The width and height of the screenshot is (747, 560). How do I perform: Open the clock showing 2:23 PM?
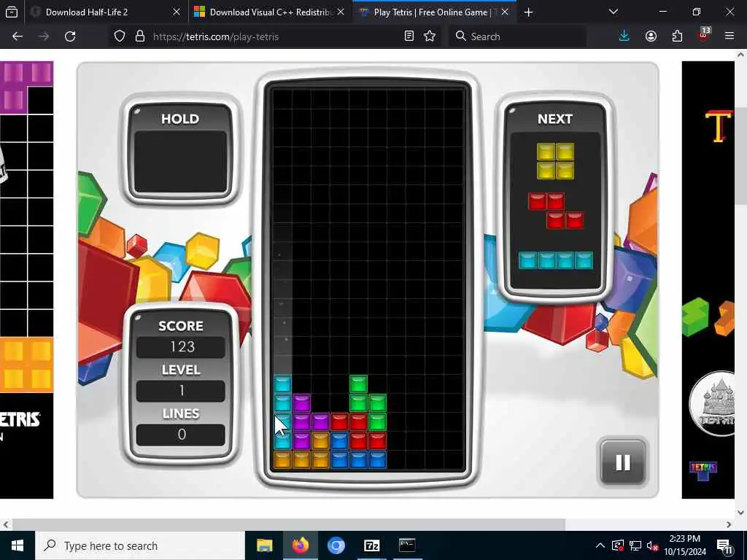pos(685,545)
